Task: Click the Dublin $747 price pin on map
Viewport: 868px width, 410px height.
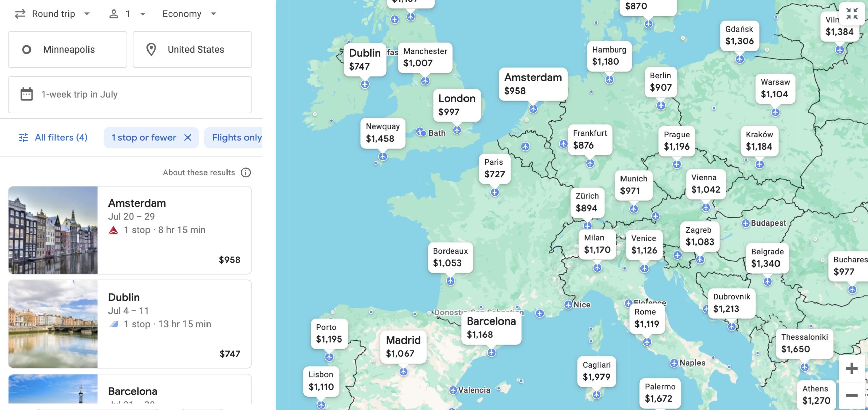Action: tap(365, 59)
